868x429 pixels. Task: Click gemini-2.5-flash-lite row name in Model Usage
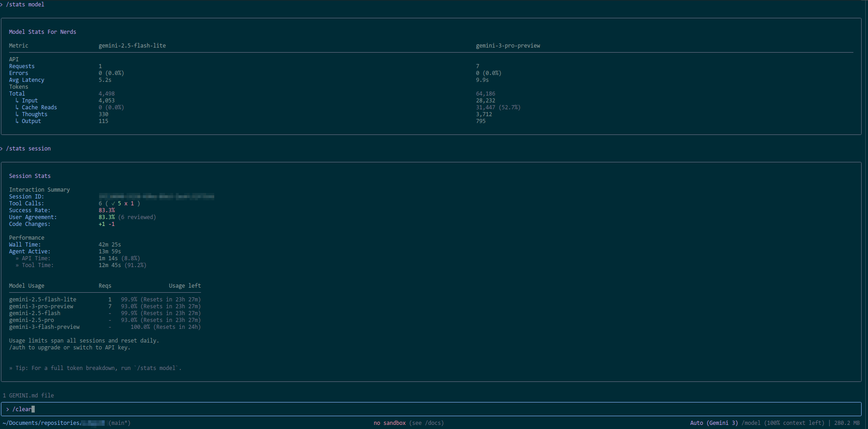[43, 300]
